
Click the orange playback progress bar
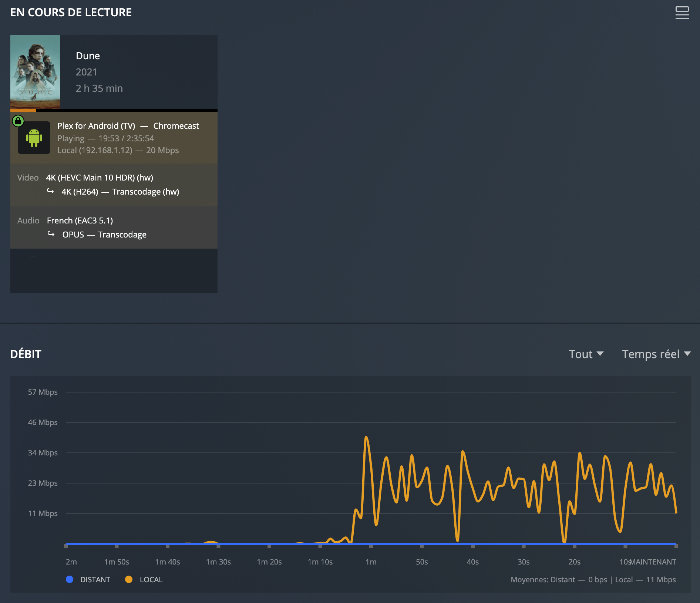[x=23, y=110]
